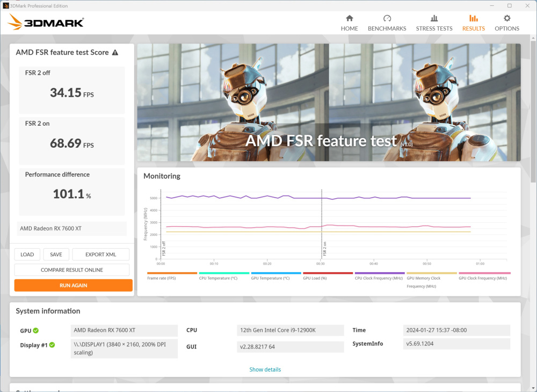Click the 00:30 time axis label
The height and width of the screenshot is (392, 537).
pyautogui.click(x=320, y=264)
